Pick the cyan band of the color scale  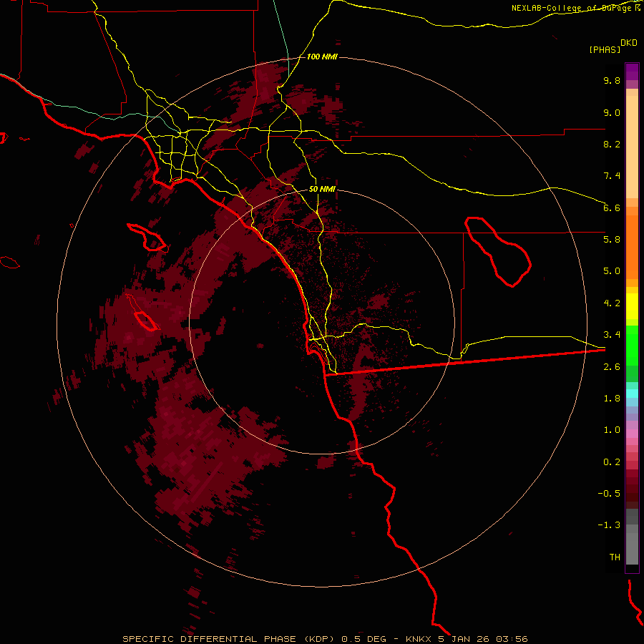632,394
